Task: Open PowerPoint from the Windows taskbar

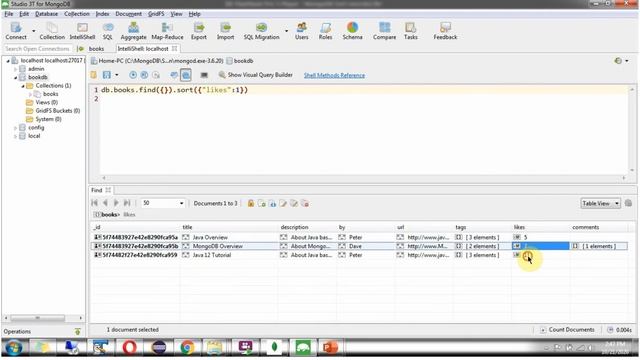Action: coord(330,347)
